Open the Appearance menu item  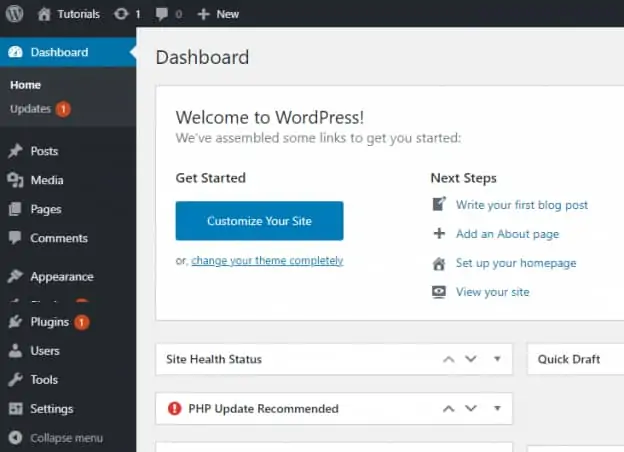click(x=61, y=277)
